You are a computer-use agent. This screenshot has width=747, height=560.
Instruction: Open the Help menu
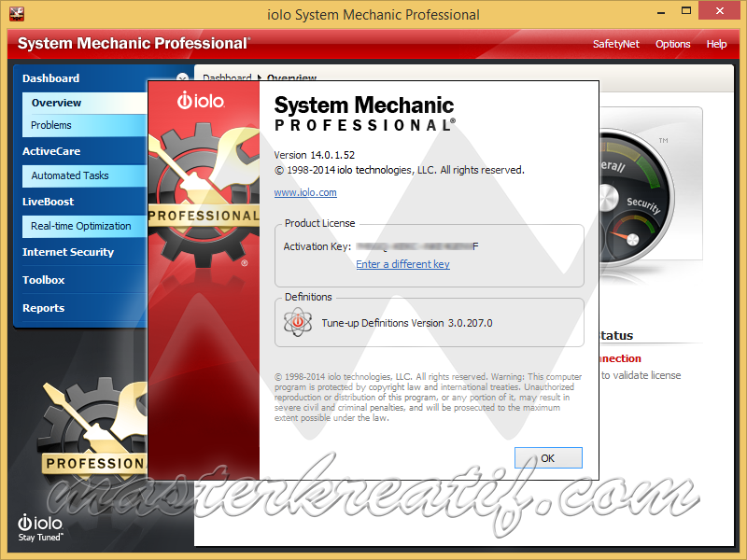point(716,44)
